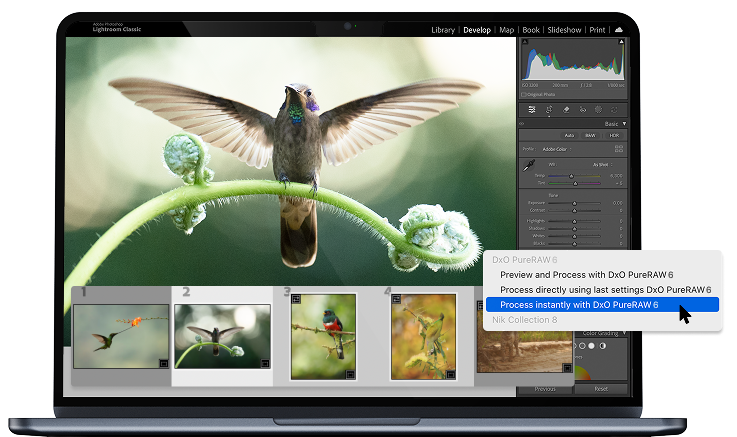The width and height of the screenshot is (737, 437).
Task: Switch to the Library module
Action: point(442,30)
